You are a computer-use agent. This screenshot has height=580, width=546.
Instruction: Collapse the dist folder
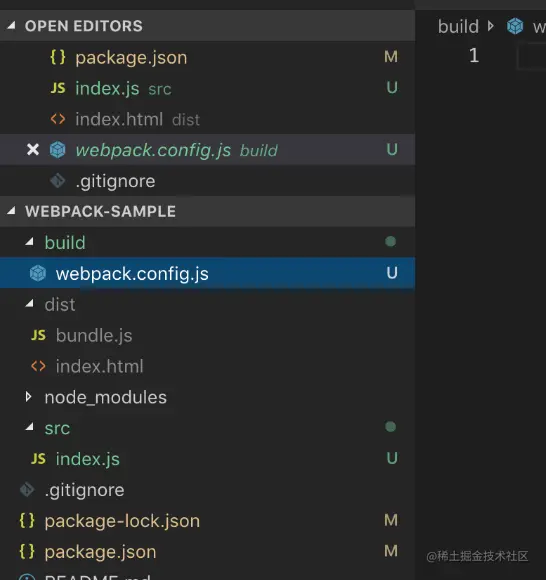(29, 304)
